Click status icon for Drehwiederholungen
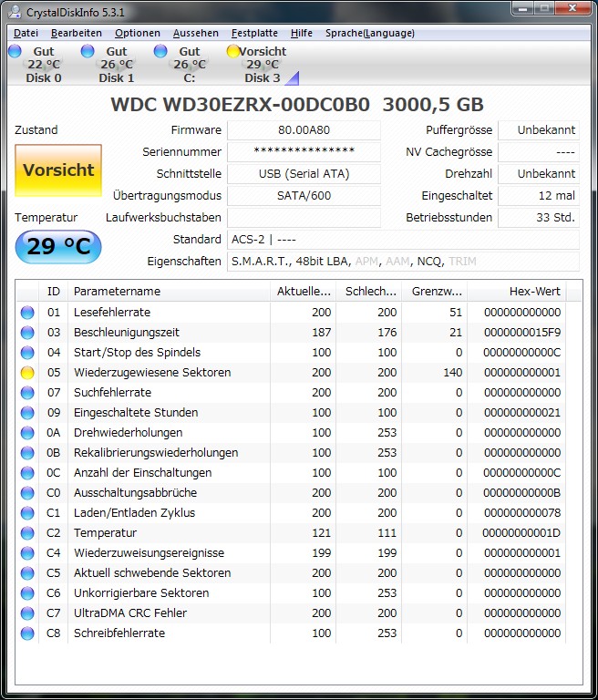 [x=27, y=433]
